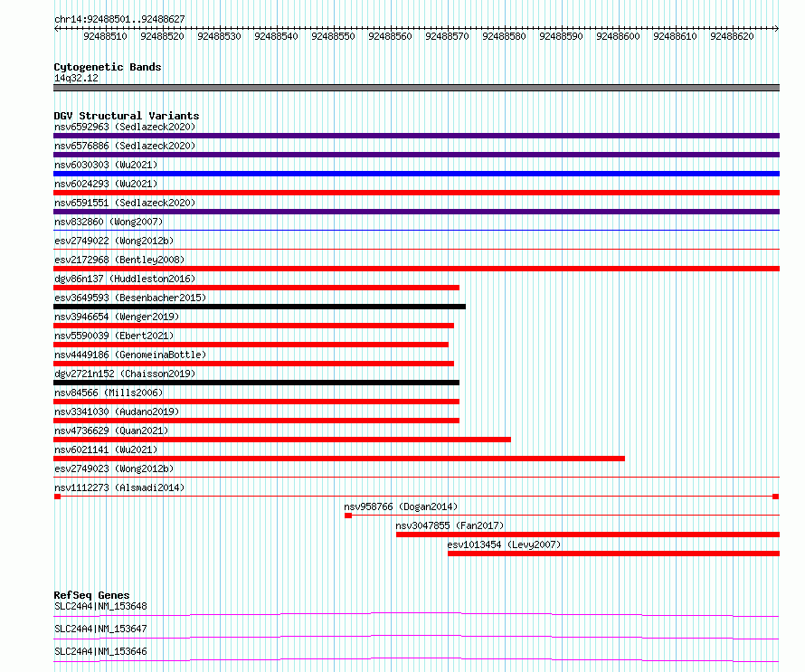Image resolution: width=805 pixels, height=672 pixels.
Task: Click ruler position 92488620
Action: tap(732, 36)
